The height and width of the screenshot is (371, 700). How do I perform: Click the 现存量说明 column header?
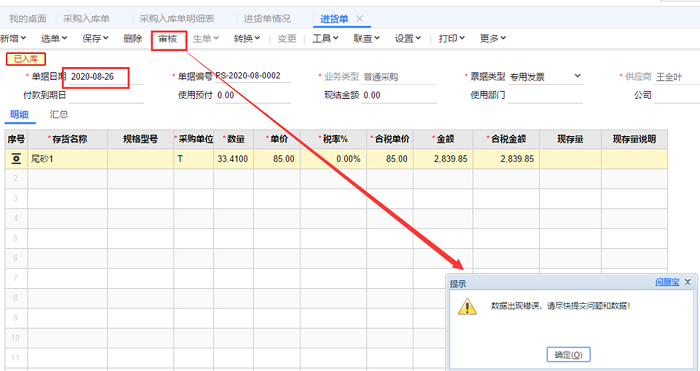pyautogui.click(x=634, y=139)
